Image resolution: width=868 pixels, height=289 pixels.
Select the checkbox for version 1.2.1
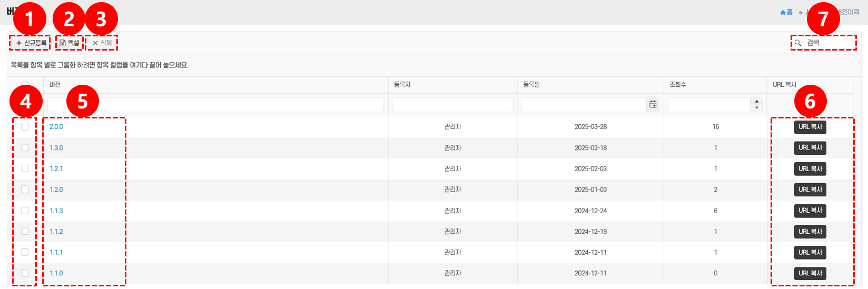click(x=25, y=168)
